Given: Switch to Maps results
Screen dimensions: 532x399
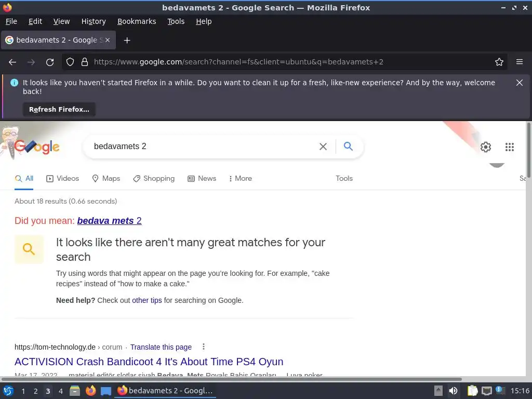Looking at the screenshot, I should [106, 179].
